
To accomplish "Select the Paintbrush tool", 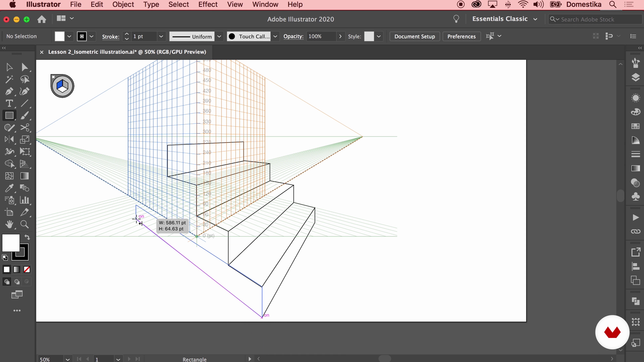I will tap(24, 116).
